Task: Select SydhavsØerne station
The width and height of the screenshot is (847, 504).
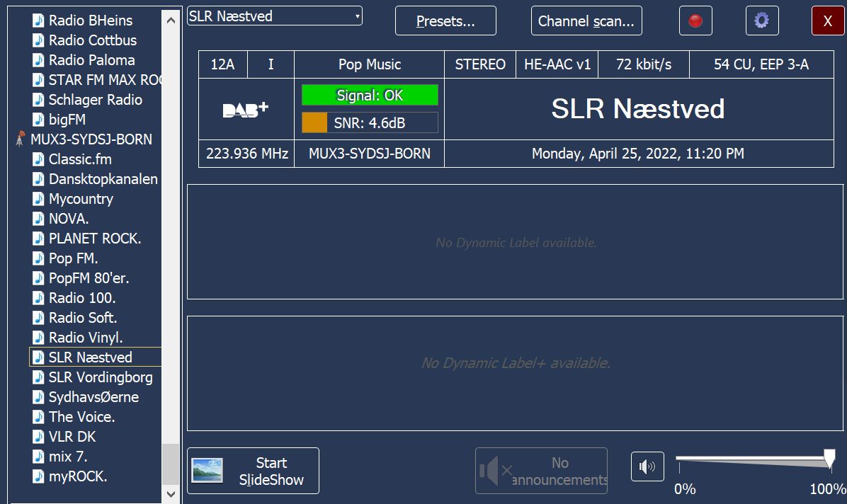Action: 94,397
